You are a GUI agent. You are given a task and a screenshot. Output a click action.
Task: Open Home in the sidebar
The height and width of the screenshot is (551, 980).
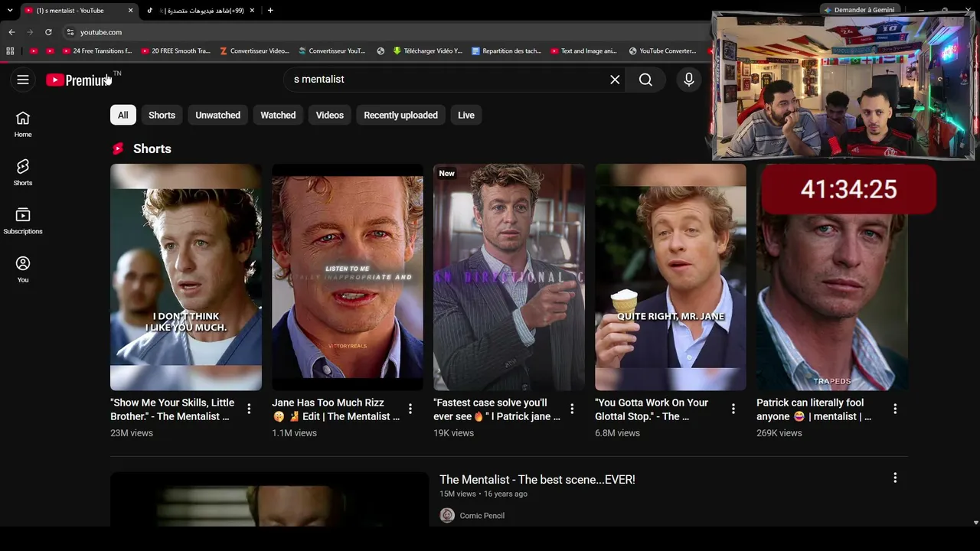click(x=23, y=124)
